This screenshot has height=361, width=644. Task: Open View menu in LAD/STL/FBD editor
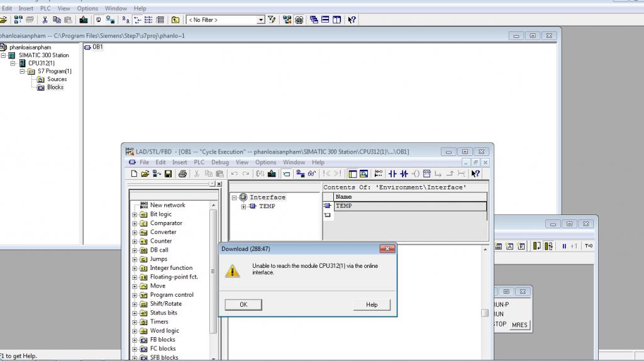242,162
